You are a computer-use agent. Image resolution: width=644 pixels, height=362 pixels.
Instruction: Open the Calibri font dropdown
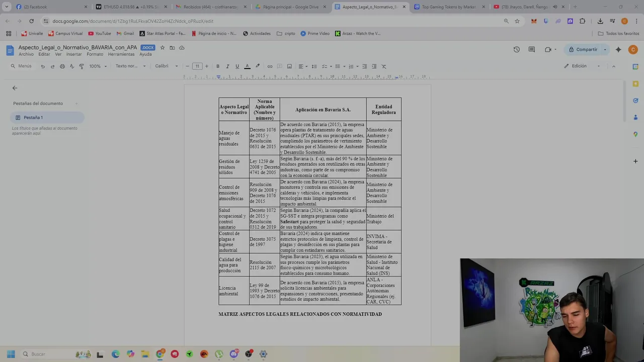pyautogui.click(x=167, y=66)
